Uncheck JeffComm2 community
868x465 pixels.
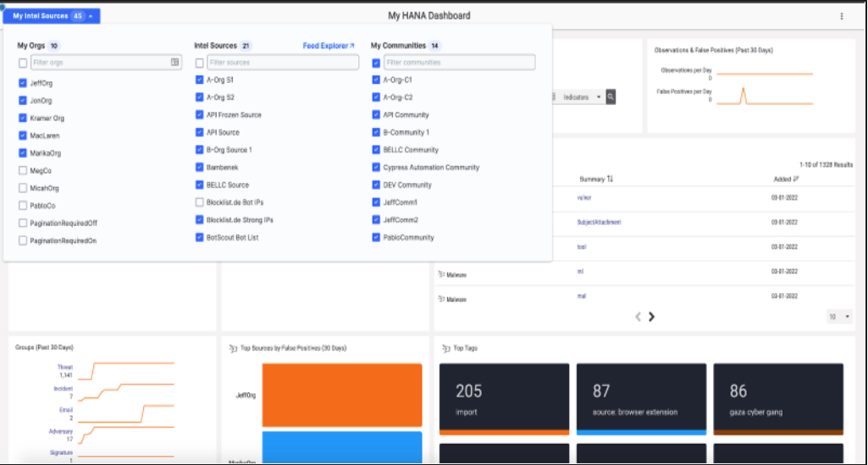click(377, 219)
